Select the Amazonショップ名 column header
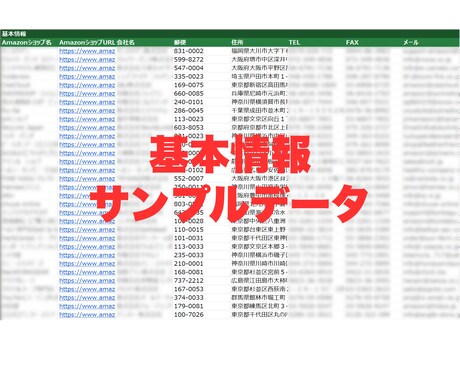 pyautogui.click(x=27, y=42)
